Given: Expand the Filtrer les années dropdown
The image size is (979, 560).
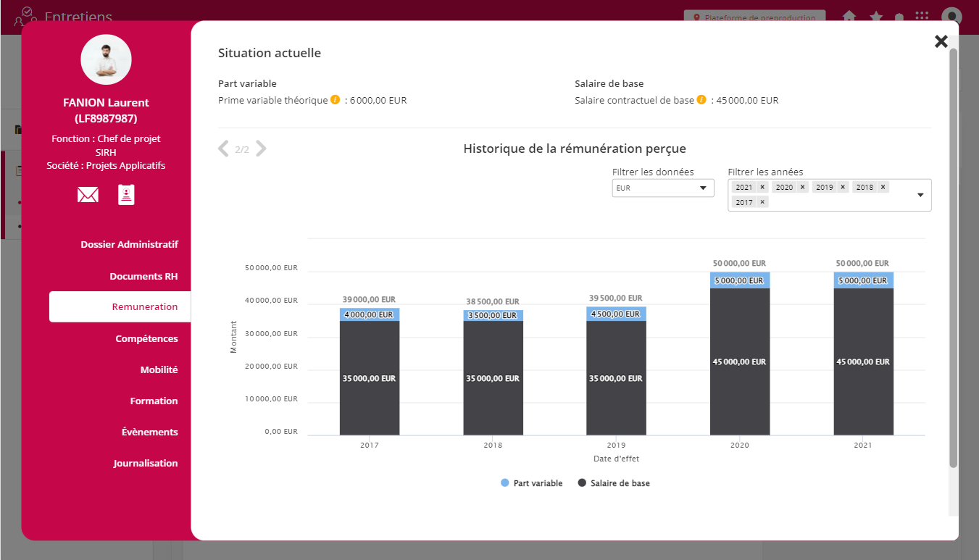Looking at the screenshot, I should click(920, 195).
